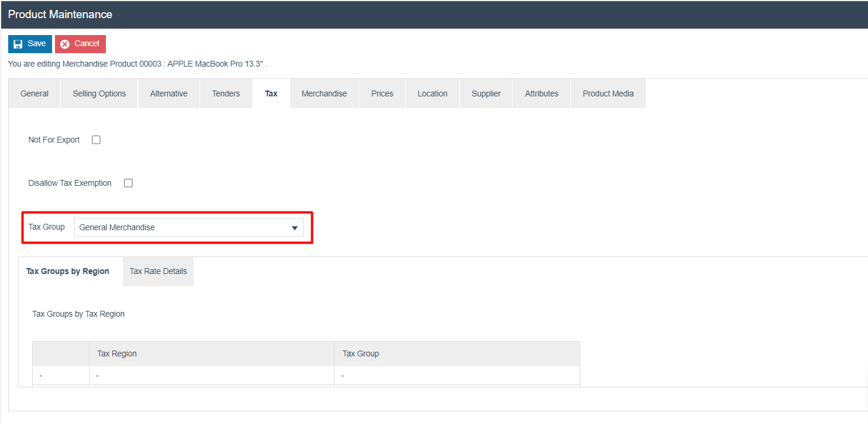This screenshot has width=868, height=423.
Task: Switch to the General tab
Action: point(35,93)
